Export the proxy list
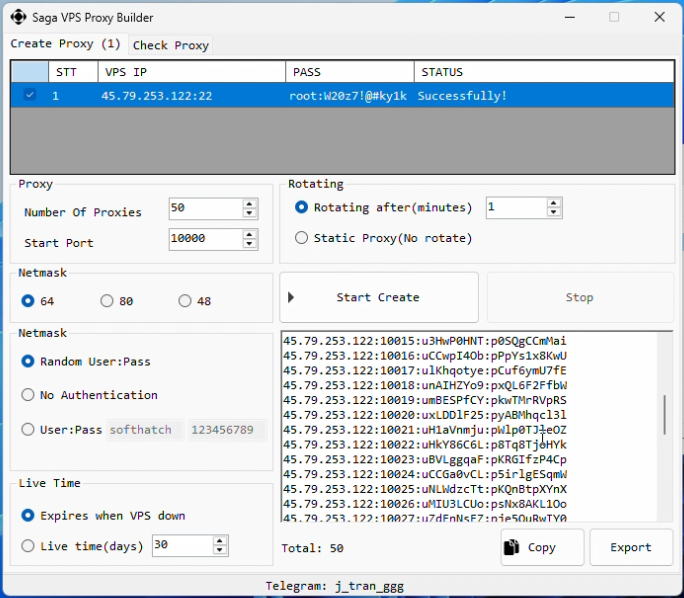Viewport: 684px width, 598px height. (x=631, y=547)
